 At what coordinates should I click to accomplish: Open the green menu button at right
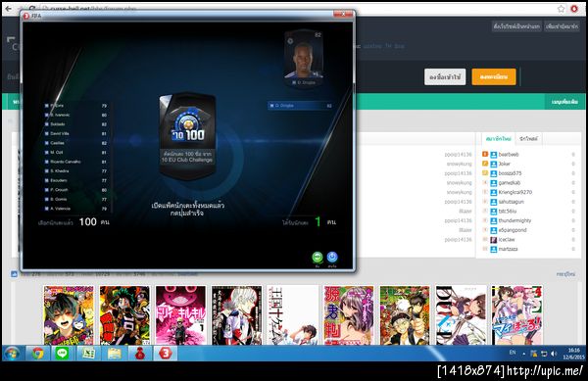pyautogui.click(x=564, y=102)
